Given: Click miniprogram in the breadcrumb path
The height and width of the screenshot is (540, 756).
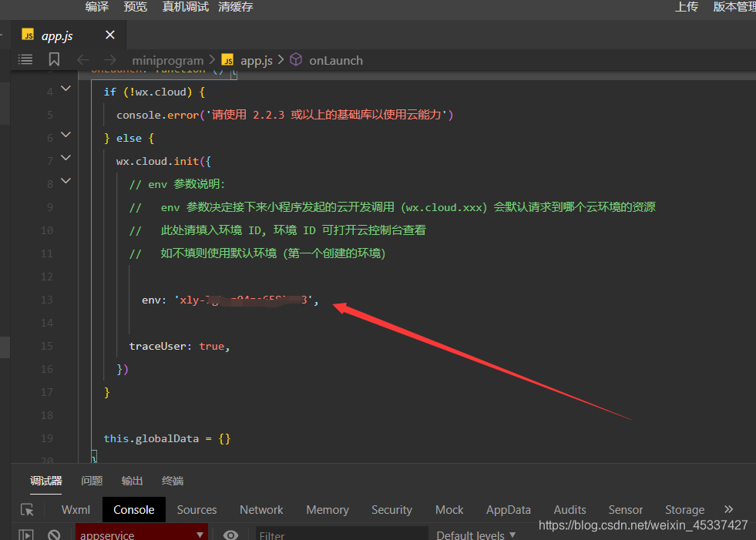Looking at the screenshot, I should pyautogui.click(x=168, y=61).
